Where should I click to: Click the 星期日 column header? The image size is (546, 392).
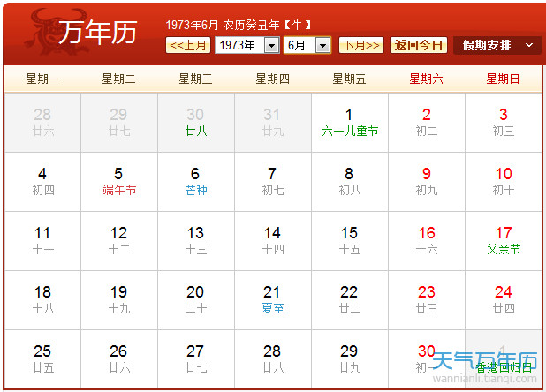tap(504, 79)
